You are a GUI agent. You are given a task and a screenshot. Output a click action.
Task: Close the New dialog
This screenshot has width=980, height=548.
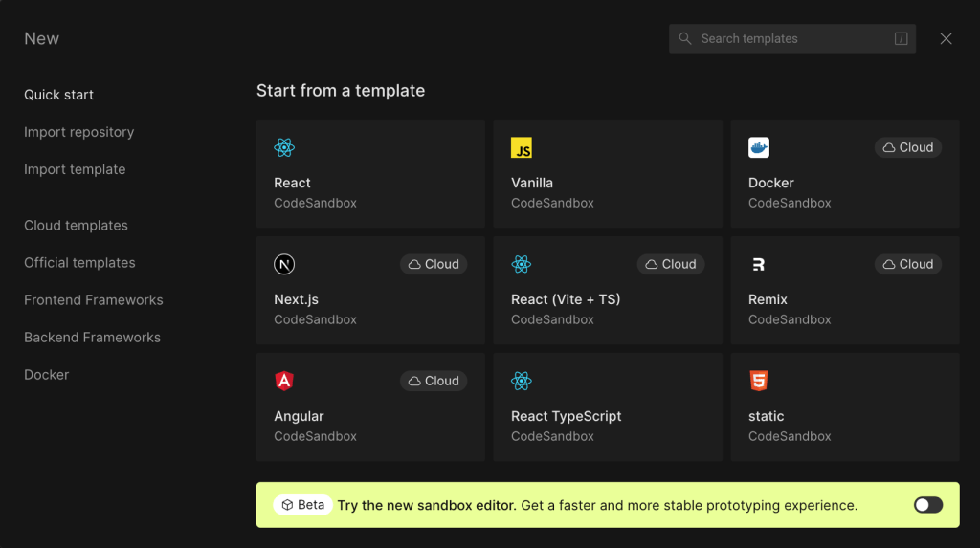(946, 39)
